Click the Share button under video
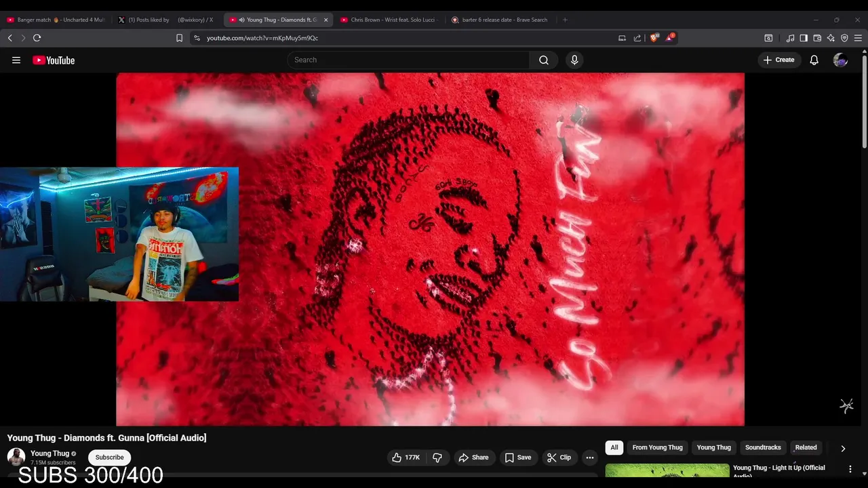The width and height of the screenshot is (868, 488). pos(473,457)
